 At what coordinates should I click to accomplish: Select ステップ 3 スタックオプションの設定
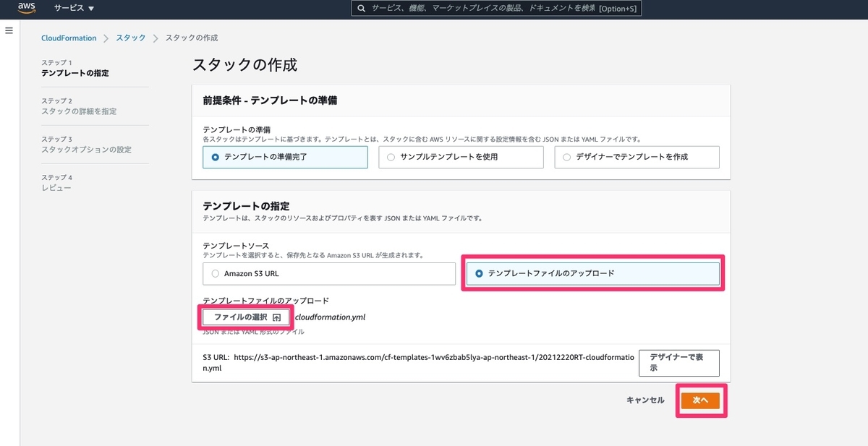[86, 145]
